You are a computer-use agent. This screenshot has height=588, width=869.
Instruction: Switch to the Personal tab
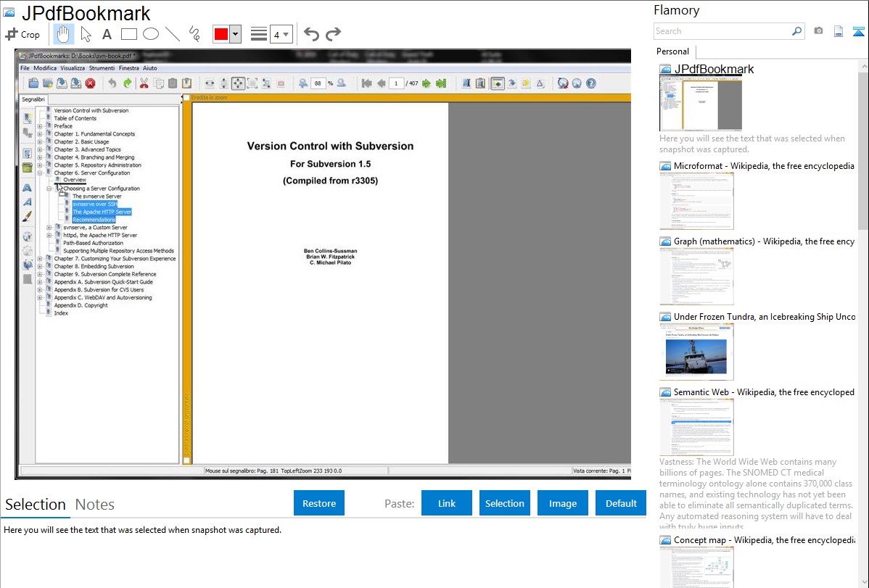click(673, 51)
